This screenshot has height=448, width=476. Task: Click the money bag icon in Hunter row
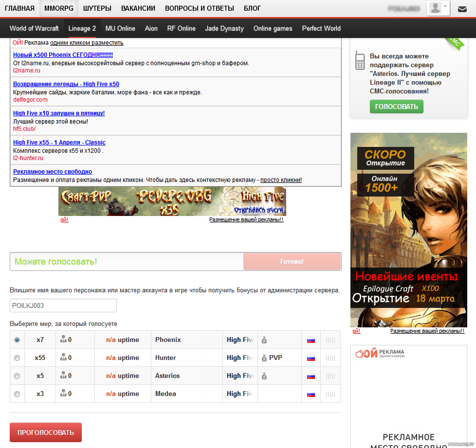tap(264, 358)
